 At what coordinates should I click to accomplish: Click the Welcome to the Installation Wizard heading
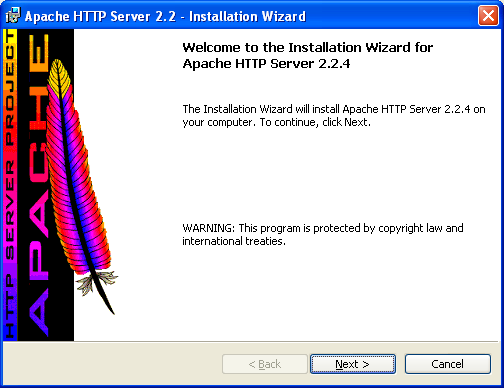point(308,47)
